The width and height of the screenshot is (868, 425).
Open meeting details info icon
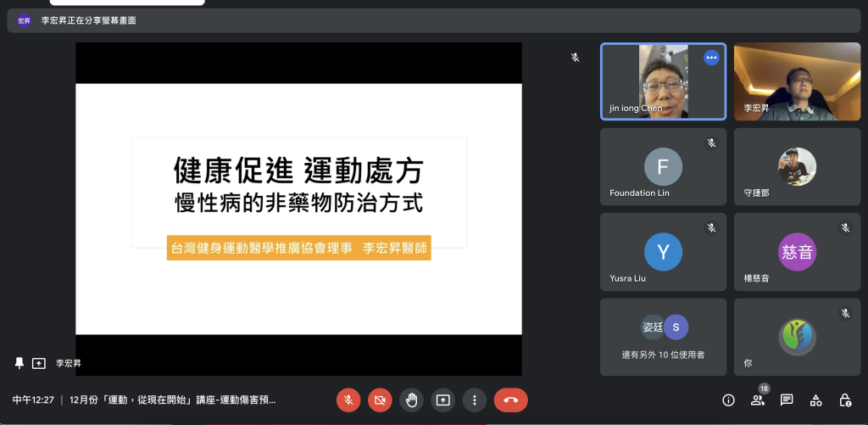coord(728,400)
